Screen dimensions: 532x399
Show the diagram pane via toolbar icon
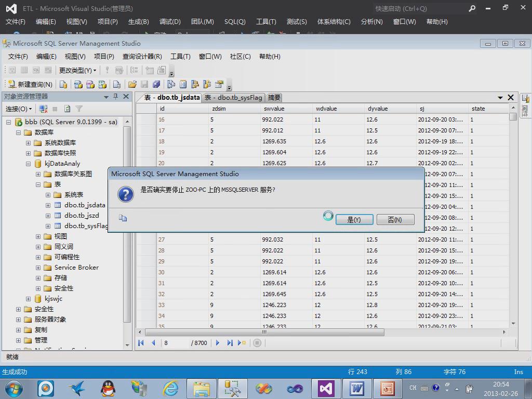point(12,70)
